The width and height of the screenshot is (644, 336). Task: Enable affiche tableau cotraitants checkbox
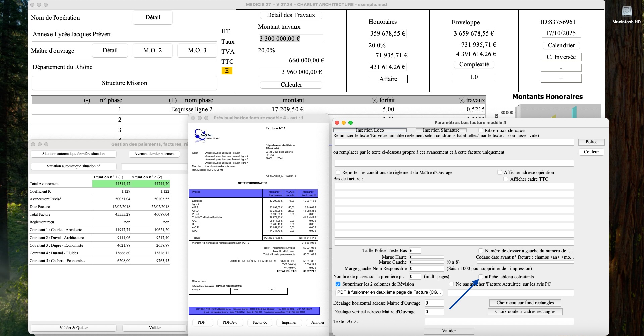[481, 277]
